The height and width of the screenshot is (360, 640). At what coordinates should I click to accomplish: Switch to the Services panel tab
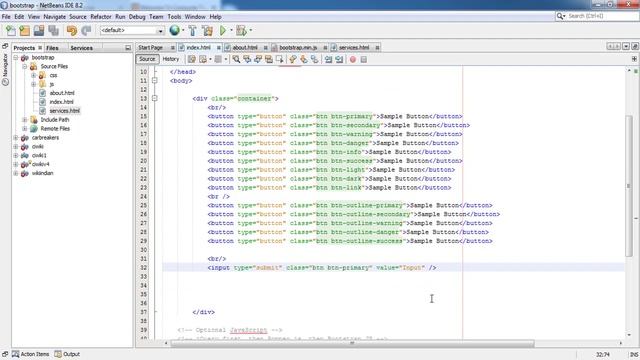(x=82, y=48)
